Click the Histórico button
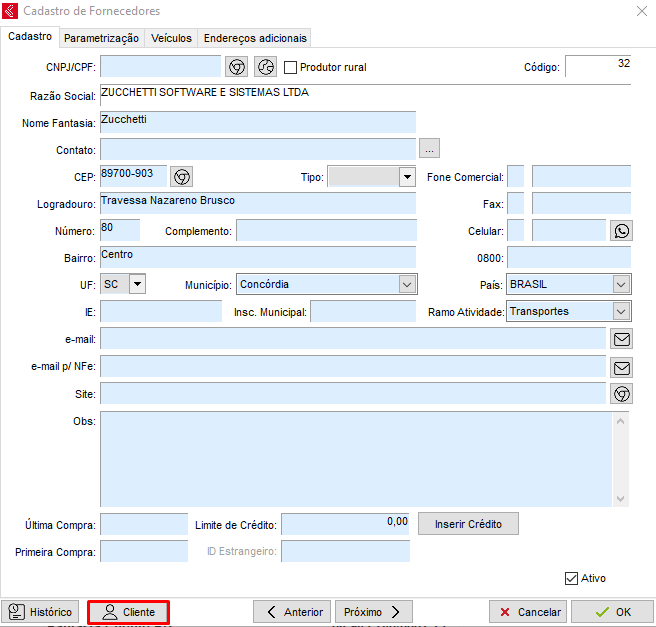The image size is (656, 627). point(40,612)
